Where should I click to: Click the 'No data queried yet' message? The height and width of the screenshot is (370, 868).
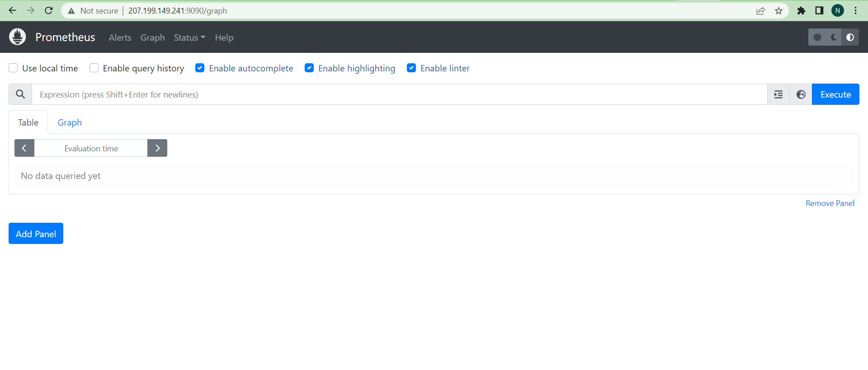point(61,176)
